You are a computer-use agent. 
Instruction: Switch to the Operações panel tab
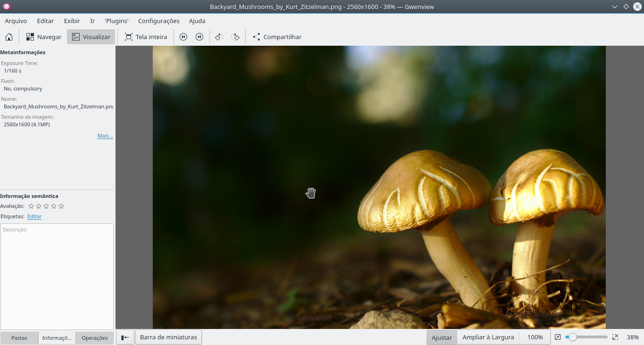click(x=95, y=337)
